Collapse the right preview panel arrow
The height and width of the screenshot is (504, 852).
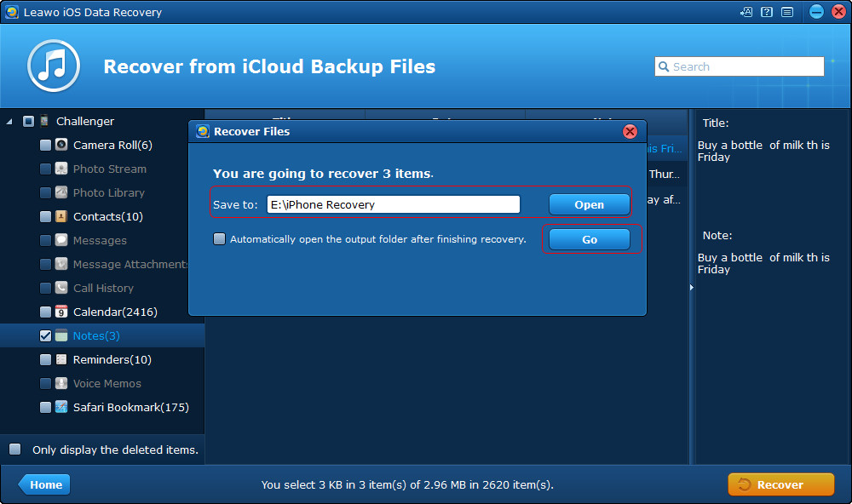click(x=691, y=288)
